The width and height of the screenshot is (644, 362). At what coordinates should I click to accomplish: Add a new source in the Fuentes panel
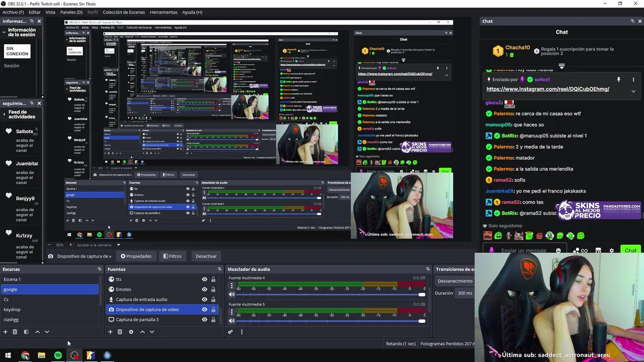(x=110, y=332)
